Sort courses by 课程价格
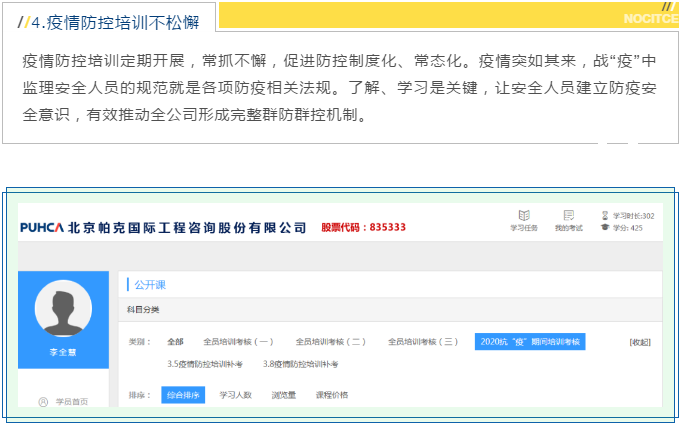Image resolution: width=681 pixels, height=427 pixels. [332, 395]
